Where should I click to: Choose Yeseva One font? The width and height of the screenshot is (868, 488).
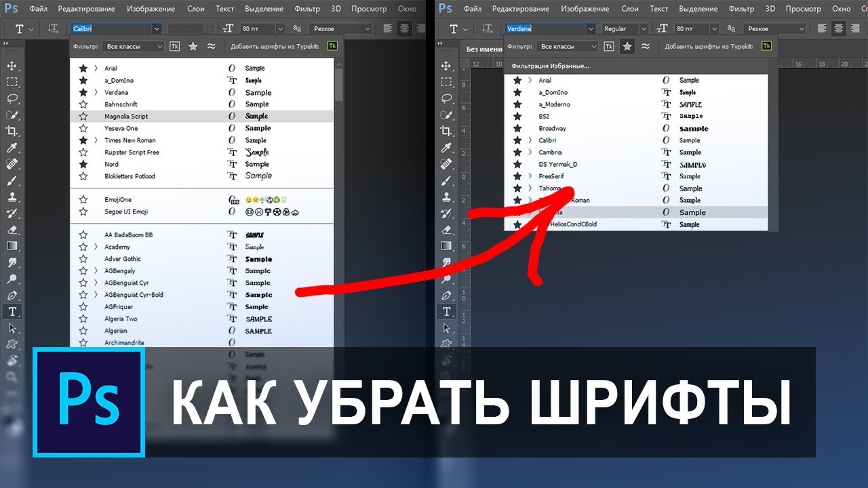[121, 128]
